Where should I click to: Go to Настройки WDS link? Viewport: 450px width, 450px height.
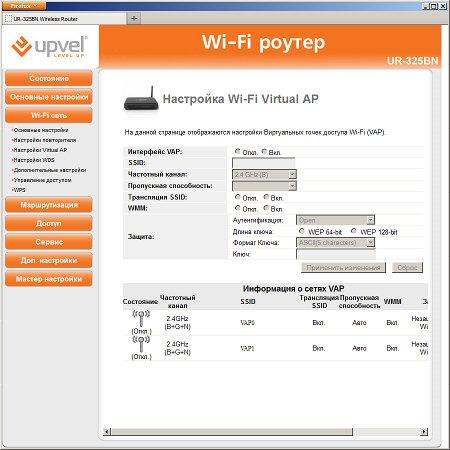click(x=33, y=160)
